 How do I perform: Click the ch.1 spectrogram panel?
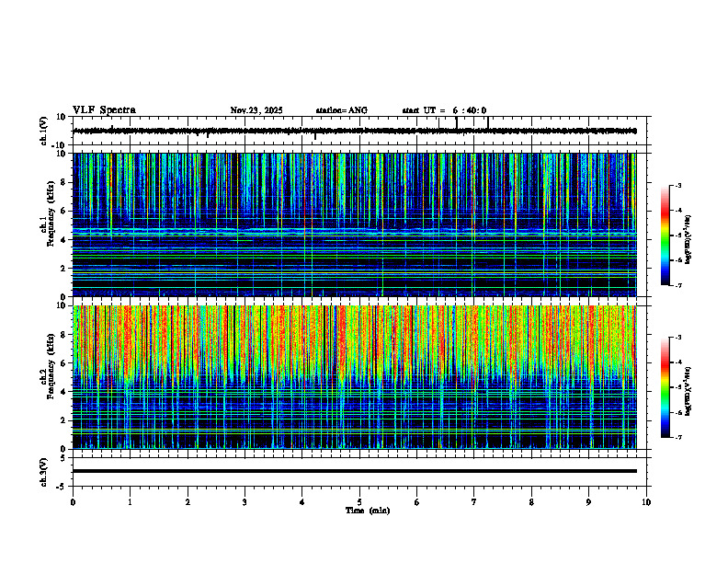pyautogui.click(x=355, y=224)
